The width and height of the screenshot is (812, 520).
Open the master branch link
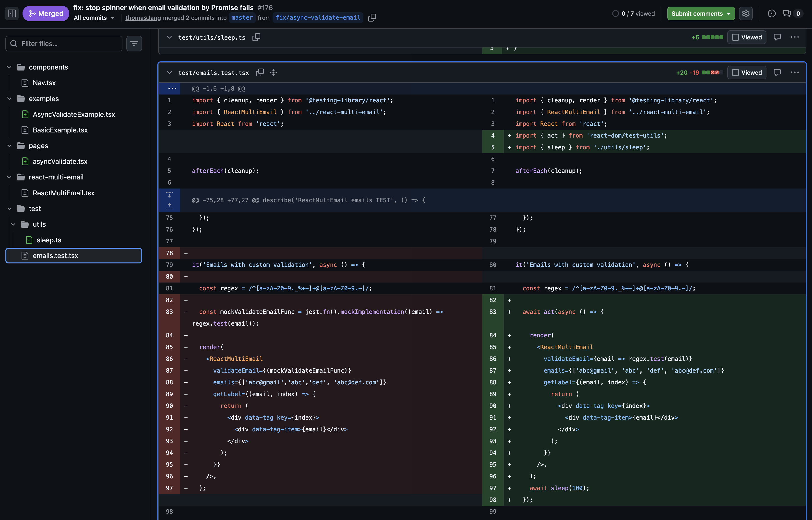[242, 18]
